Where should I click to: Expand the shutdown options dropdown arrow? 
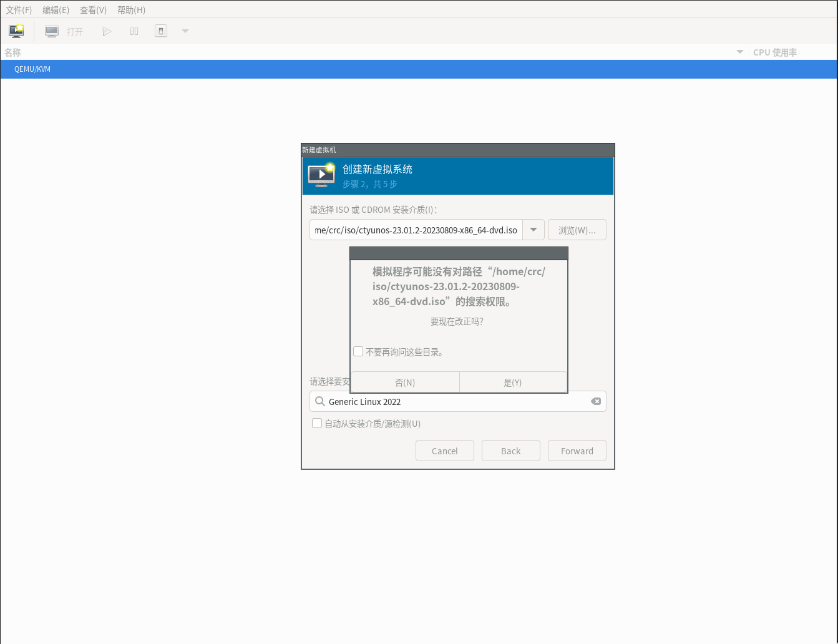[185, 31]
